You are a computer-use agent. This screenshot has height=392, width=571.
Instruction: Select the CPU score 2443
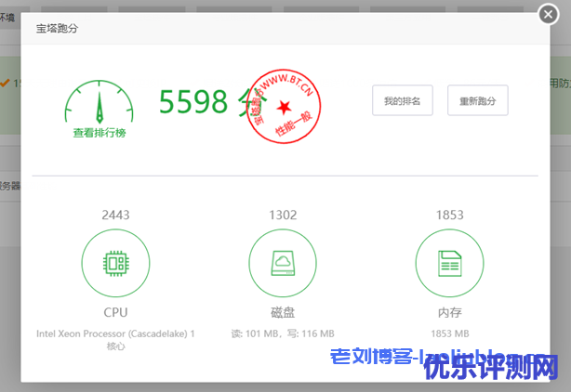[116, 215]
